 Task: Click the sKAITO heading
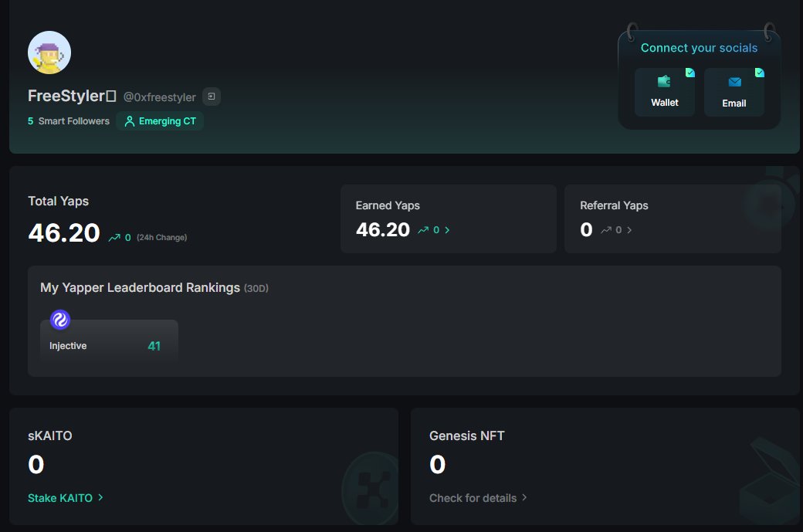49,435
